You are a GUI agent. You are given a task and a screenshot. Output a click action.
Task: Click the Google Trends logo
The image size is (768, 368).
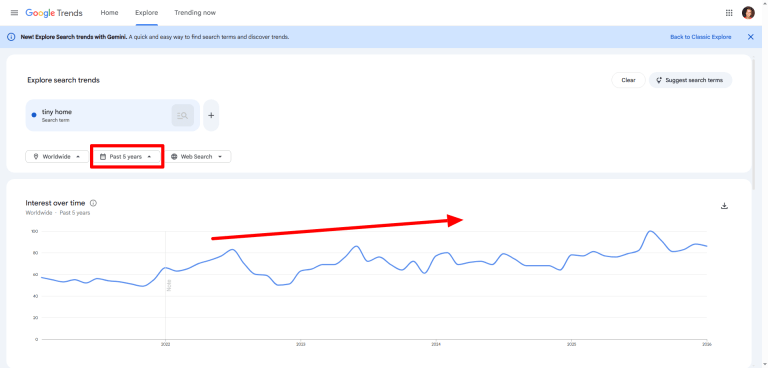click(x=54, y=13)
